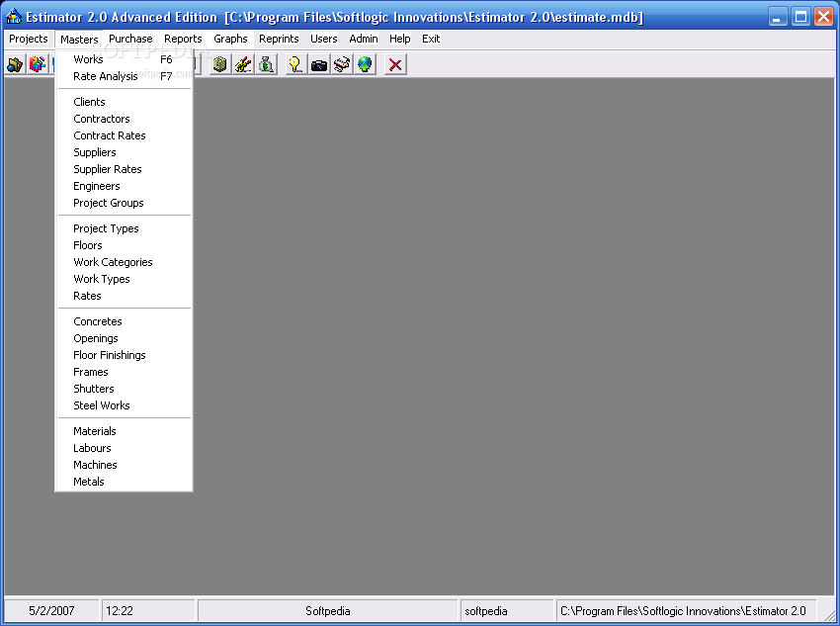Select Suppliers from the menu
Viewport: 840px width, 626px height.
(x=124, y=152)
